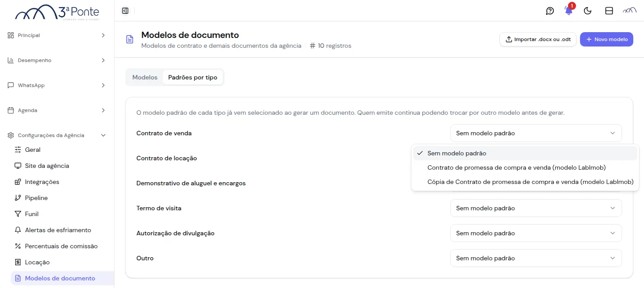Open notifications bell with badge
644x288 pixels.
click(569, 10)
